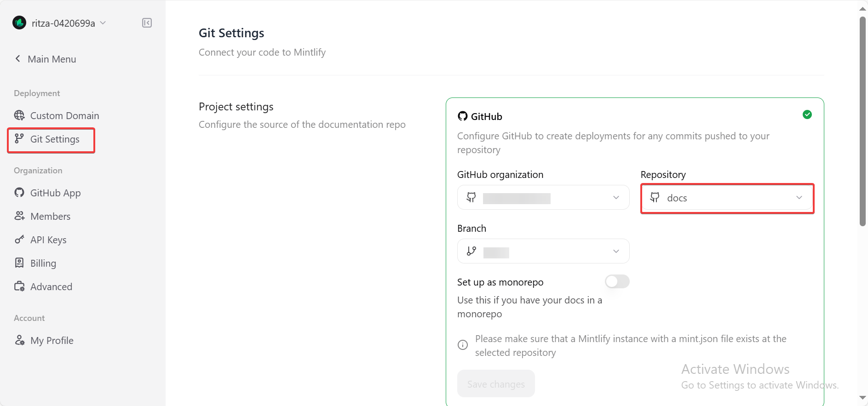Viewport: 868px width, 406px height.
Task: Click the scrollbar down arrow
Action: click(x=862, y=398)
